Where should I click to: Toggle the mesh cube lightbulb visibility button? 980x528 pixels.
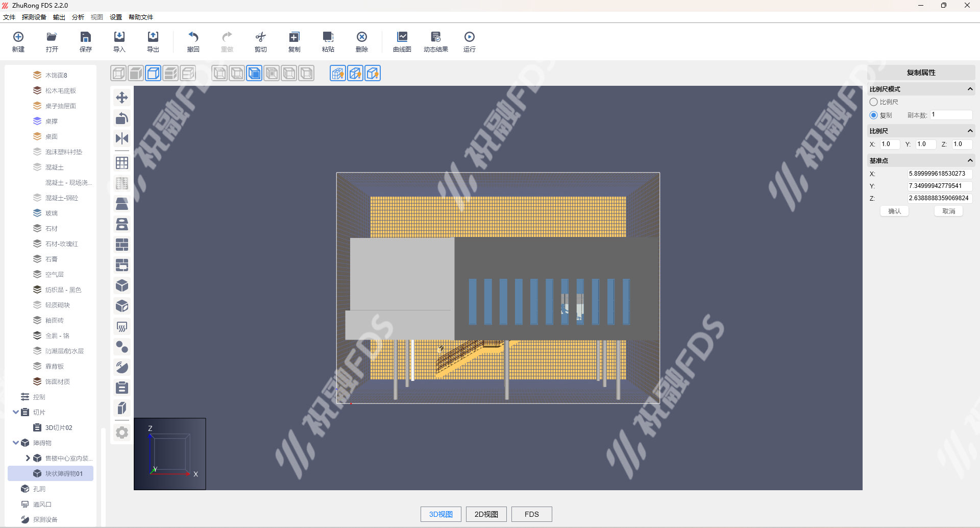(338, 74)
